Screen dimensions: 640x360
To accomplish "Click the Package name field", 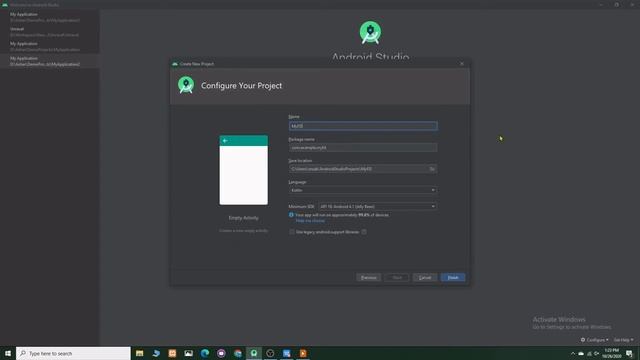I will tap(363, 148).
